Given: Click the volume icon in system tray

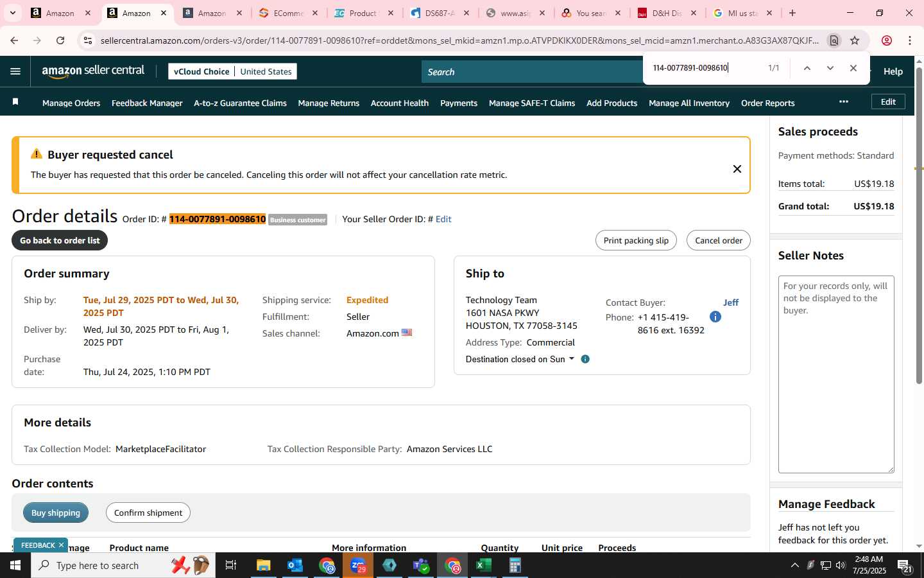Looking at the screenshot, I should click(x=841, y=565).
